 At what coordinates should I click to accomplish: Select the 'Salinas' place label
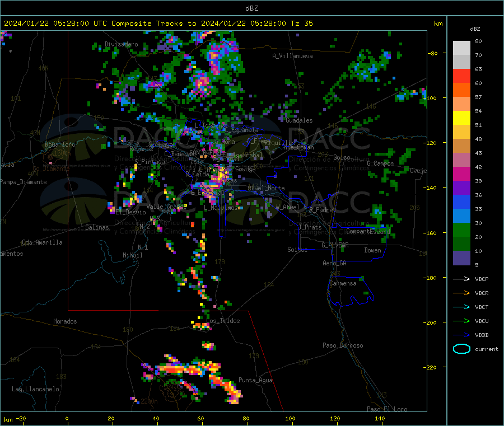point(97,227)
